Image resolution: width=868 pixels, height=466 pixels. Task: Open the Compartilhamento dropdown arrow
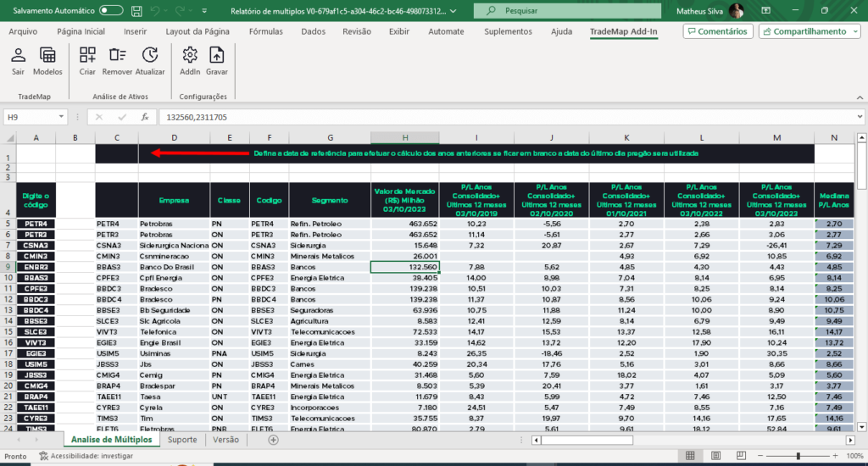pyautogui.click(x=856, y=31)
